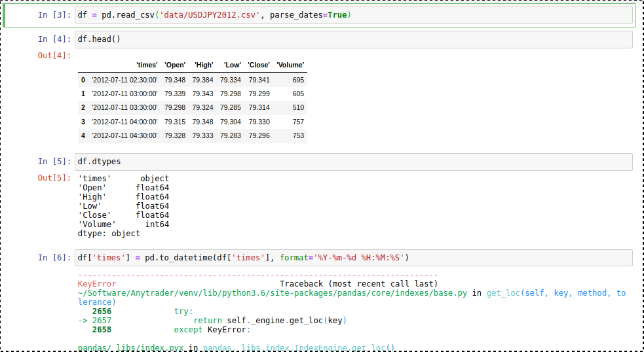Click the Open value 79.348

[175, 80]
